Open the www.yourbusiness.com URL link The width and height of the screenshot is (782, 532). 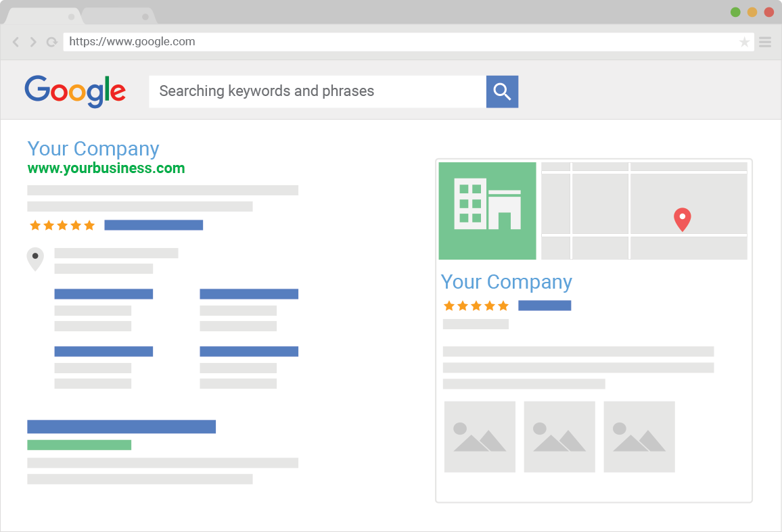point(106,168)
